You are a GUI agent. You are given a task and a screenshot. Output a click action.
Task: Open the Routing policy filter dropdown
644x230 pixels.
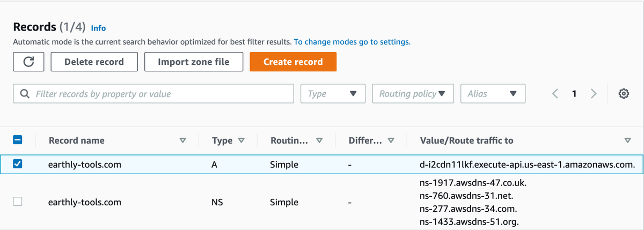[413, 94]
